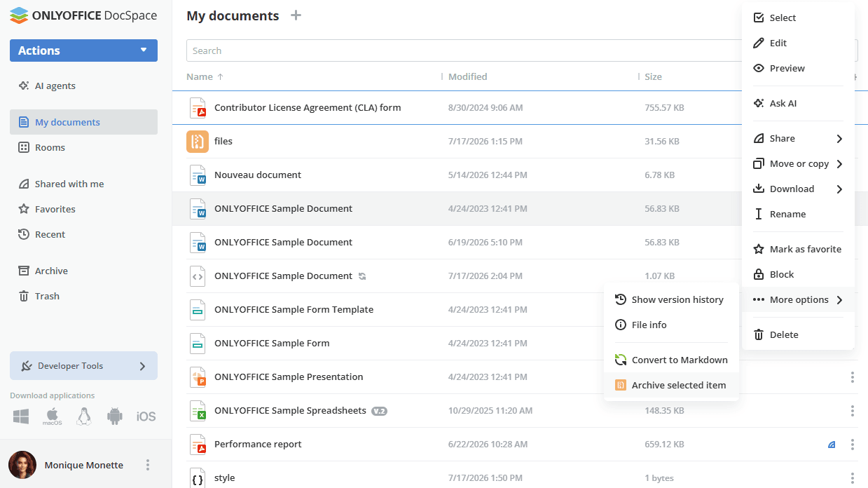Screen dimensions: 868x488
Task: Click the ONLYOFFICE DocSpace logo
Action: pos(83,15)
